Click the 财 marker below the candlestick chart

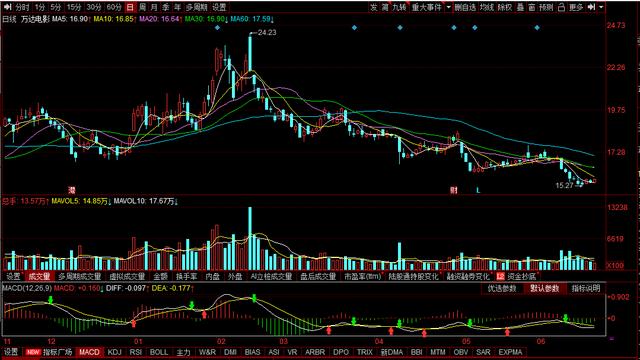(453, 190)
